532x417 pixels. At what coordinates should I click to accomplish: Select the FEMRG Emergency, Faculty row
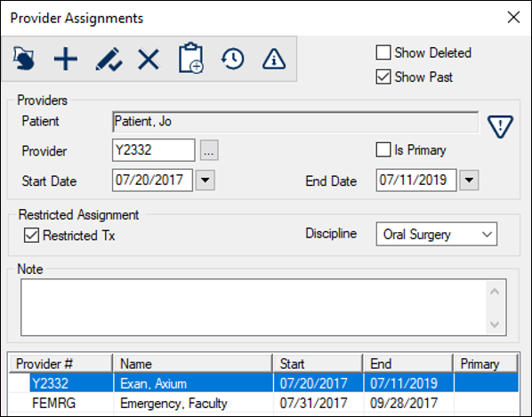tap(263, 403)
